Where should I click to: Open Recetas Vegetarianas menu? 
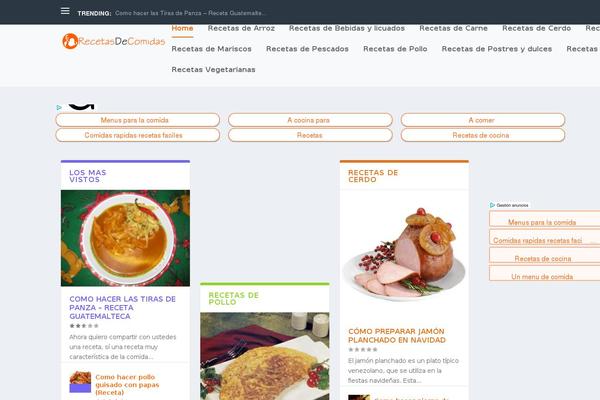[x=214, y=70]
